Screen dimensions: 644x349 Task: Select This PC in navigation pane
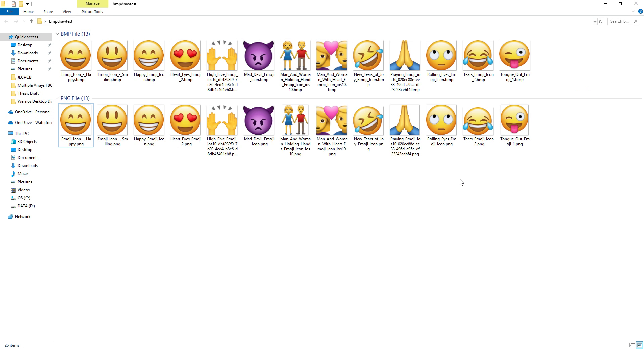(x=21, y=134)
